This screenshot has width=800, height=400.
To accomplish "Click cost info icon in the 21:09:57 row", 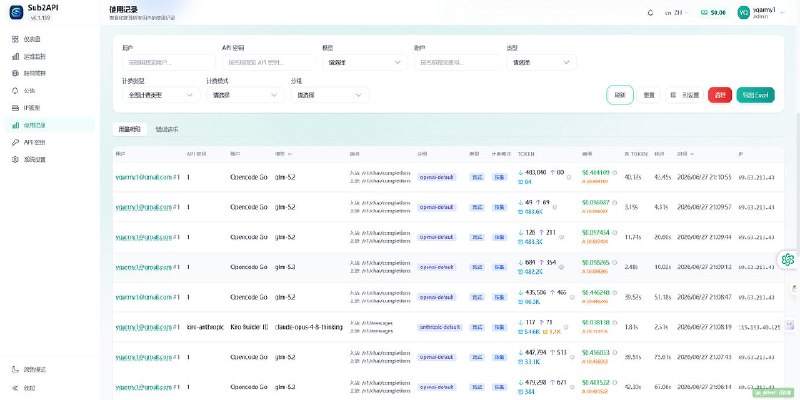I will click(614, 203).
